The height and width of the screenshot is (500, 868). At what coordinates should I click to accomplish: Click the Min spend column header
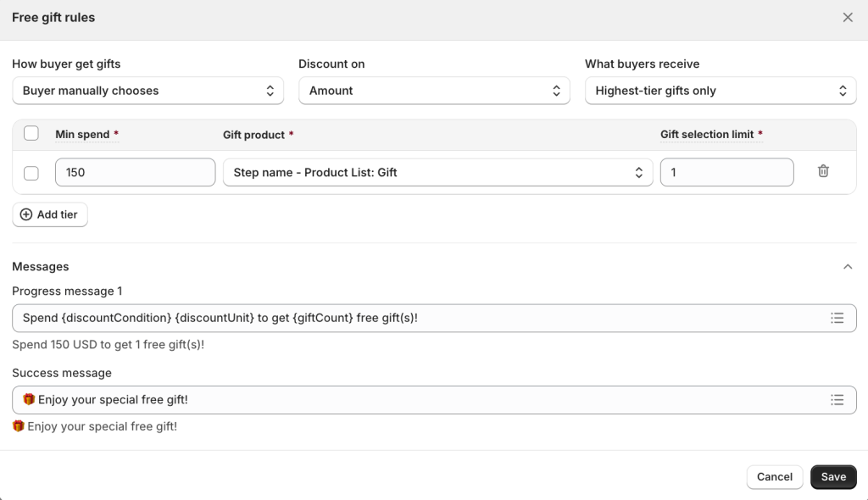82,134
